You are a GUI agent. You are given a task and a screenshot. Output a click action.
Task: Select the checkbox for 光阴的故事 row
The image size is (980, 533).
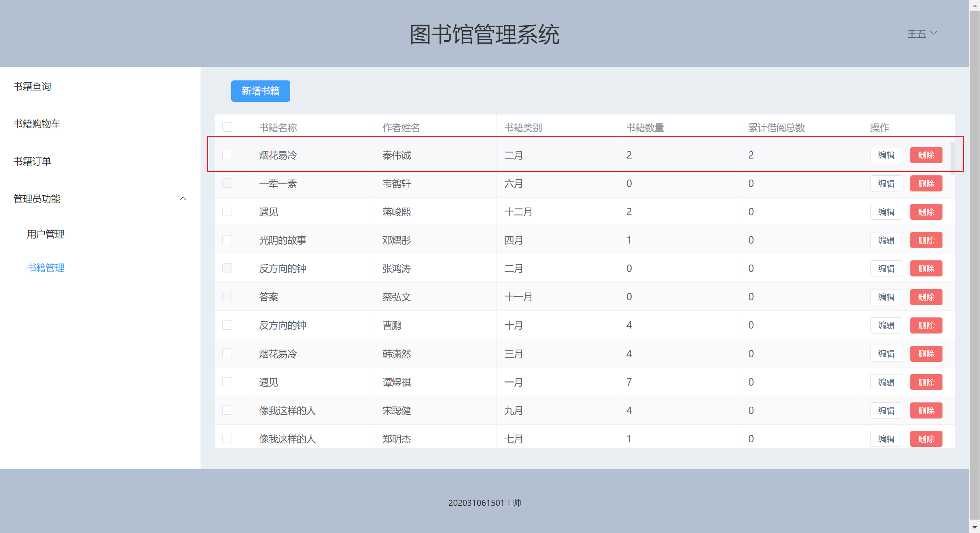(227, 240)
